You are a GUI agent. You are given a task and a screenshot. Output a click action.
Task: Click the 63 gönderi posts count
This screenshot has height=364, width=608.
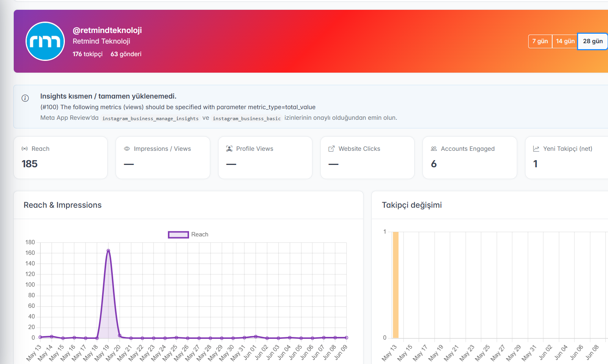tap(126, 54)
